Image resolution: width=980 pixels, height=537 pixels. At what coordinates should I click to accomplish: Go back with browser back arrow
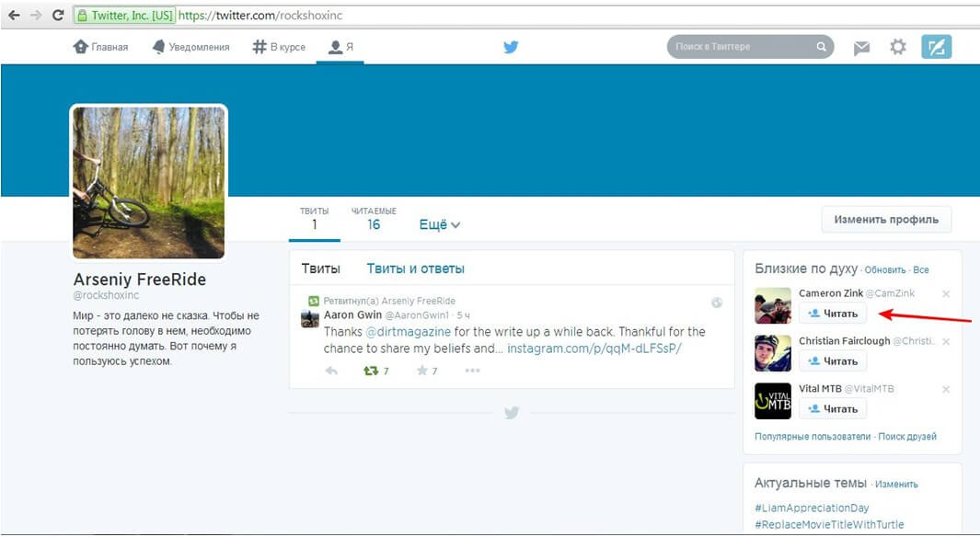point(14,15)
